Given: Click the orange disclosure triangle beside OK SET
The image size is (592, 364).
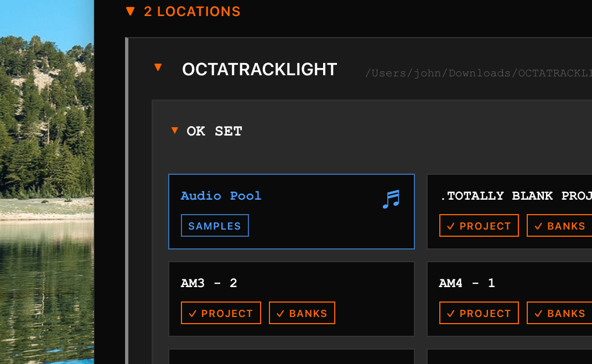Looking at the screenshot, I should (x=174, y=131).
